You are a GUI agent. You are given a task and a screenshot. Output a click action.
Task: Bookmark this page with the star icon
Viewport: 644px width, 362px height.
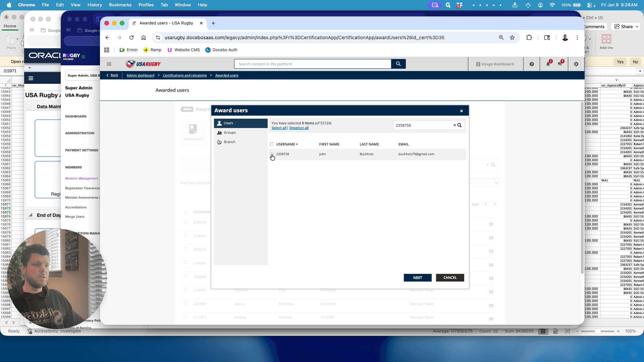pyautogui.click(x=512, y=38)
